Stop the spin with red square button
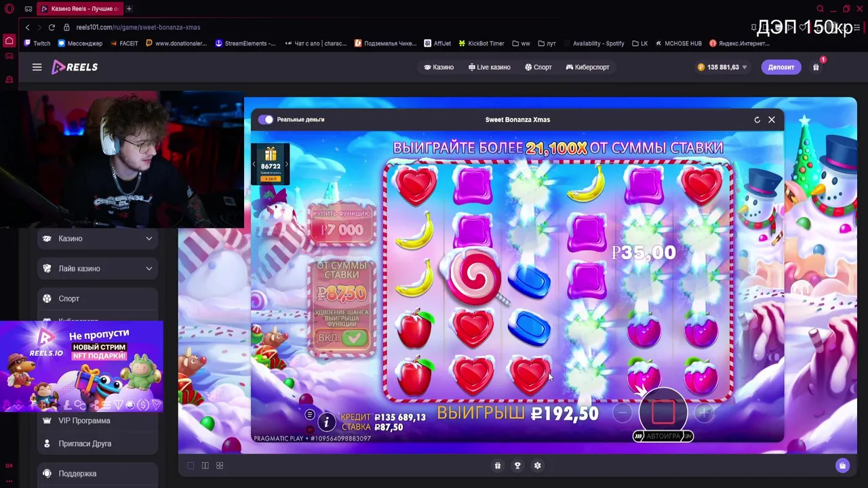 click(663, 411)
